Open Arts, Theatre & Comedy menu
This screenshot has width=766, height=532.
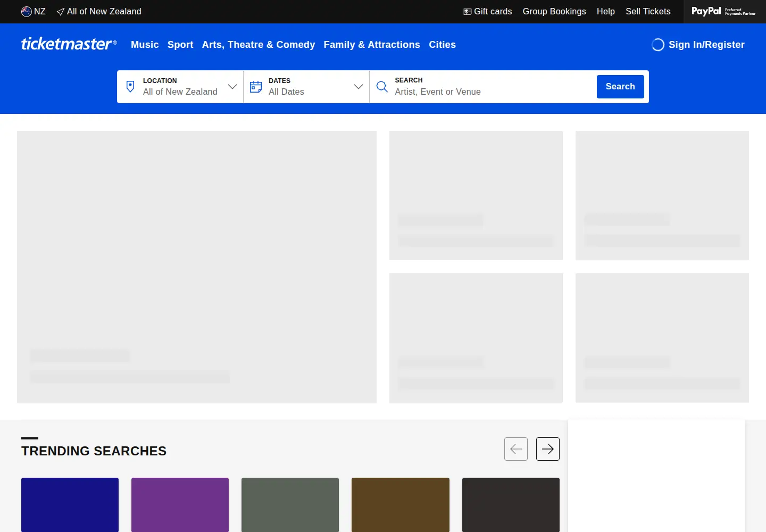tap(259, 45)
